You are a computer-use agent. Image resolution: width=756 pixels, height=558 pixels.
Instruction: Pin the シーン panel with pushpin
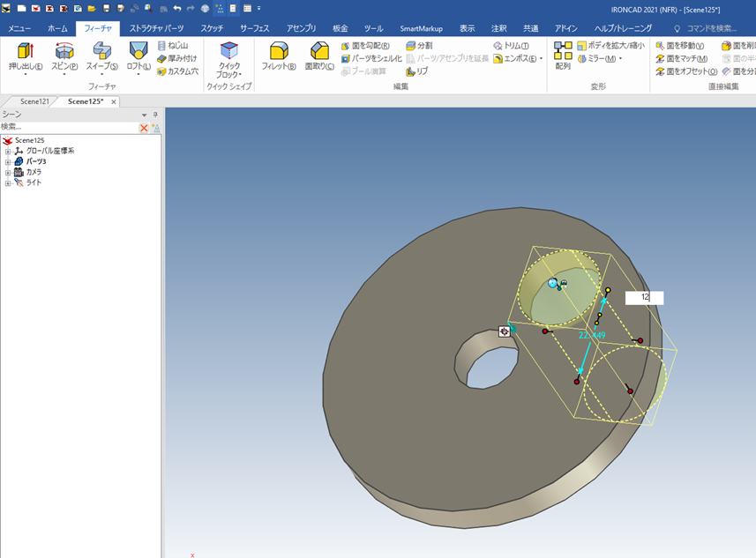coord(155,115)
